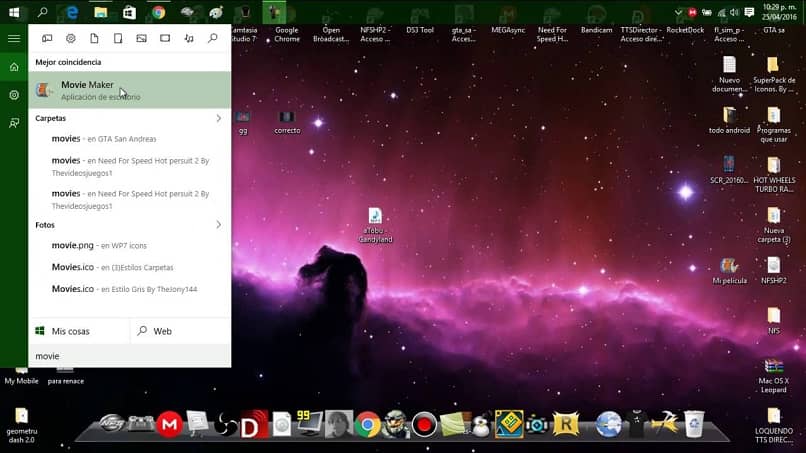This screenshot has height=453, width=806.
Task: Open the settings gear in search sidebar
Action: coord(14,95)
